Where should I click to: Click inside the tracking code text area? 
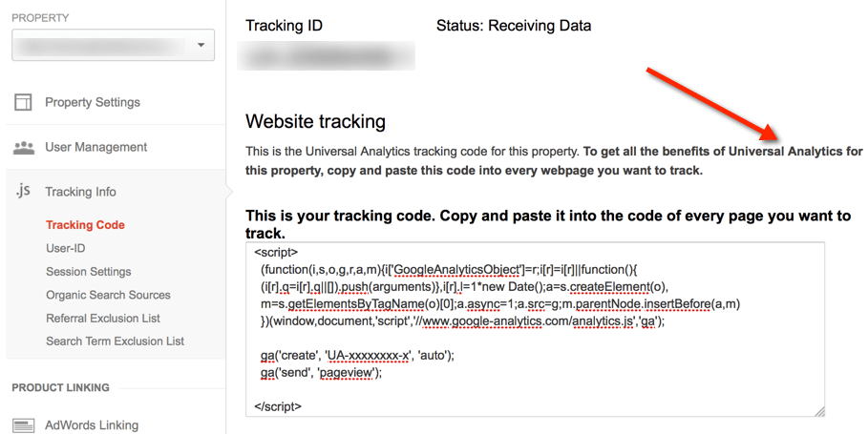click(536, 329)
